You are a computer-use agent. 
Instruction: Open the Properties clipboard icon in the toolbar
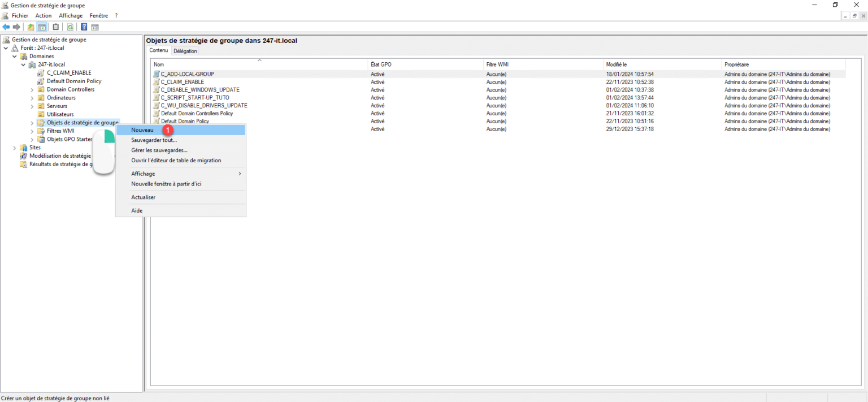pyautogui.click(x=55, y=26)
